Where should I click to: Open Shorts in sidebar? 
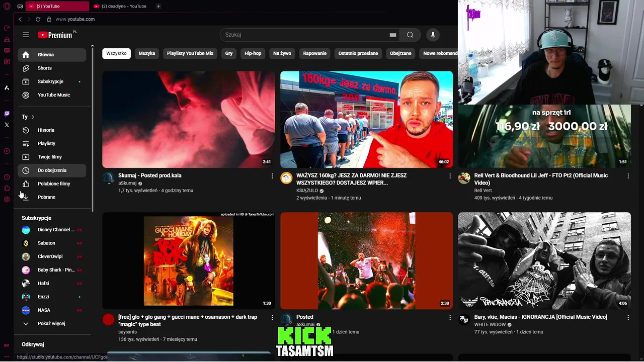coord(52,68)
